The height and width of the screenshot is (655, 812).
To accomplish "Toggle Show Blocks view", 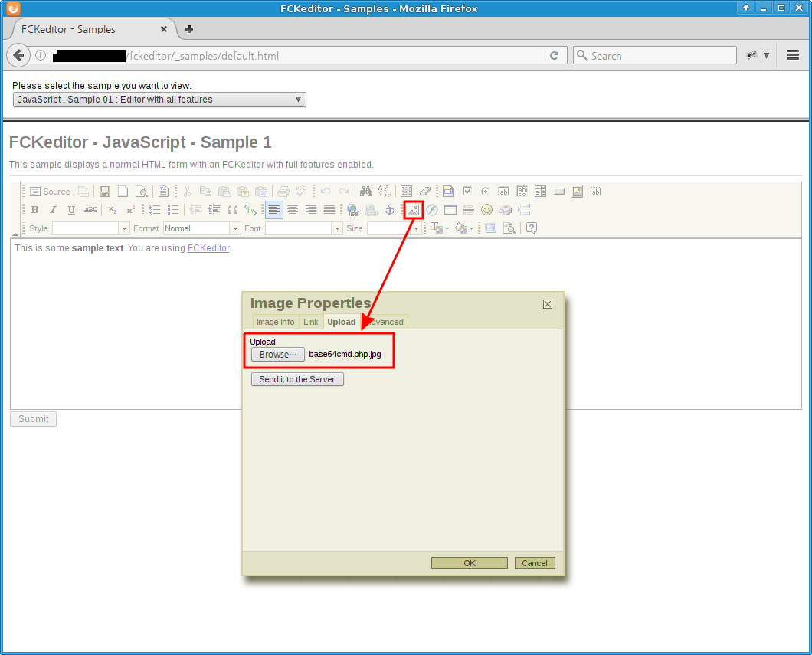I will (x=509, y=228).
